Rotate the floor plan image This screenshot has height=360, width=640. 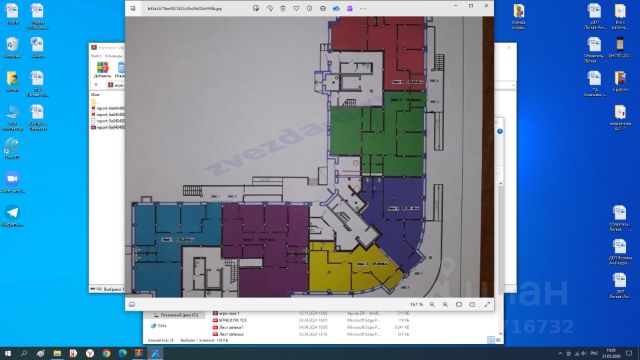(269, 8)
